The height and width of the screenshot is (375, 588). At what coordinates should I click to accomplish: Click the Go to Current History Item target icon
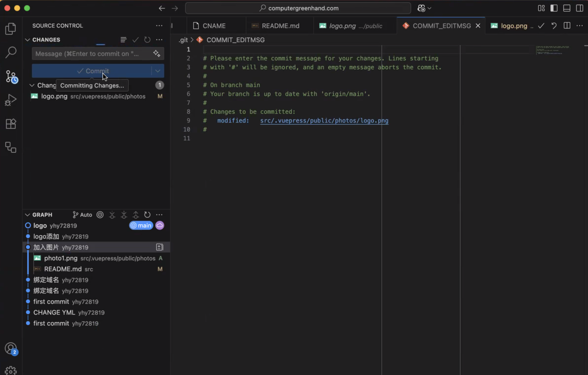[x=100, y=215]
